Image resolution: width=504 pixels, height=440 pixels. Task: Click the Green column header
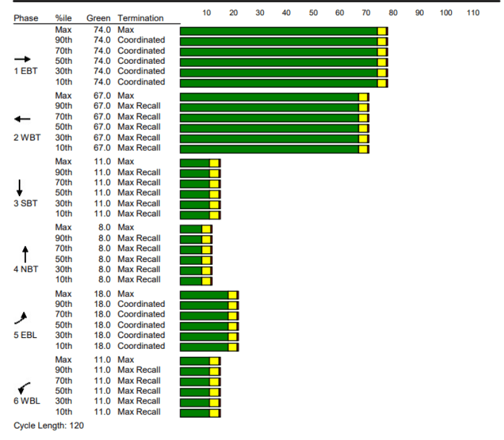98,18
